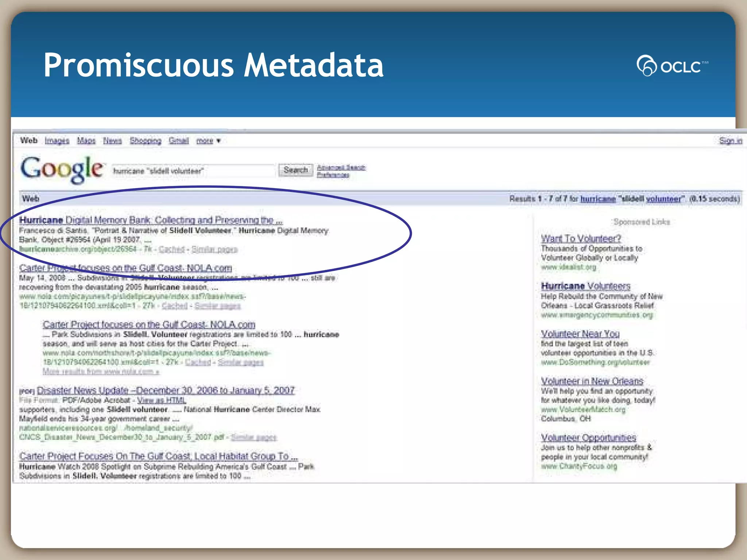Click 'hurricane' link in results bar
The height and width of the screenshot is (560, 747).
coord(598,199)
